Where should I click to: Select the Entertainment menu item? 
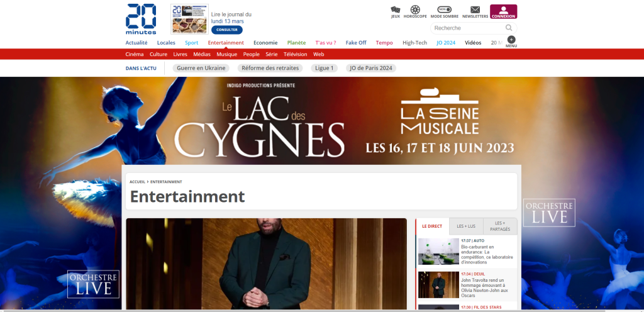pyautogui.click(x=226, y=43)
